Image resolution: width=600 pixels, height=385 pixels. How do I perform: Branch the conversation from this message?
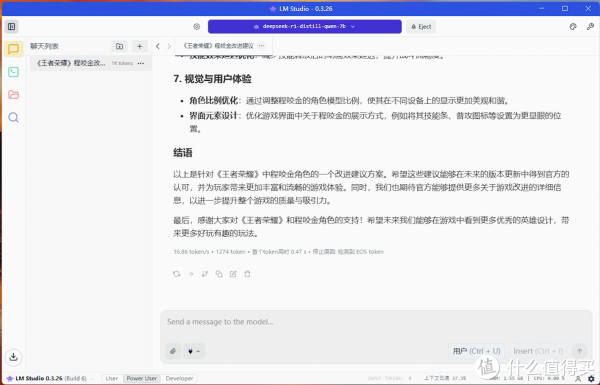pos(205,274)
